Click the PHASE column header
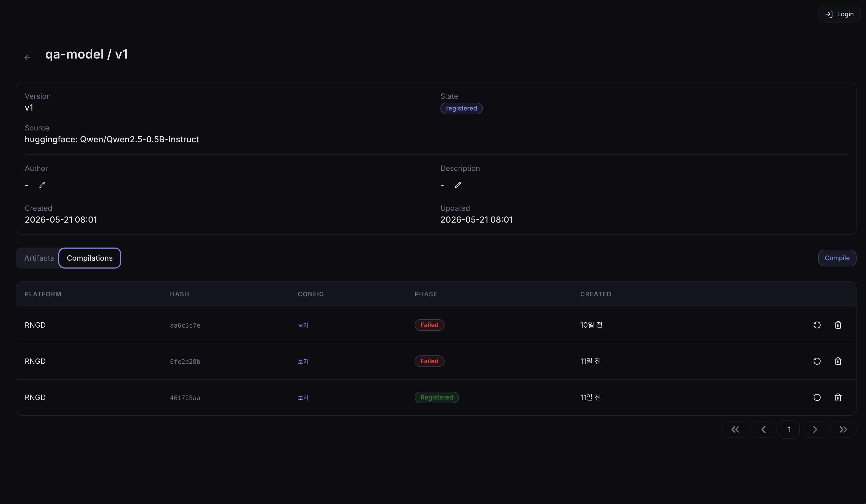Viewport: 866px width, 504px height. point(426,294)
